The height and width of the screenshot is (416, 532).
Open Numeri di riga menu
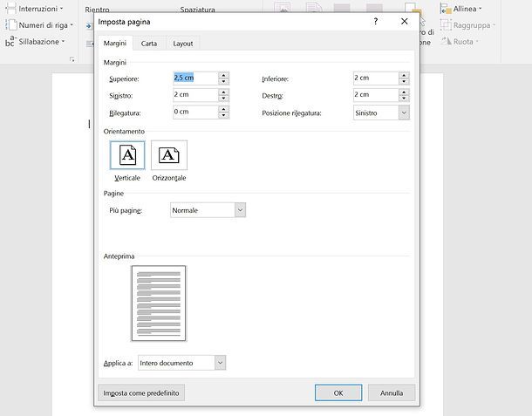pos(45,24)
